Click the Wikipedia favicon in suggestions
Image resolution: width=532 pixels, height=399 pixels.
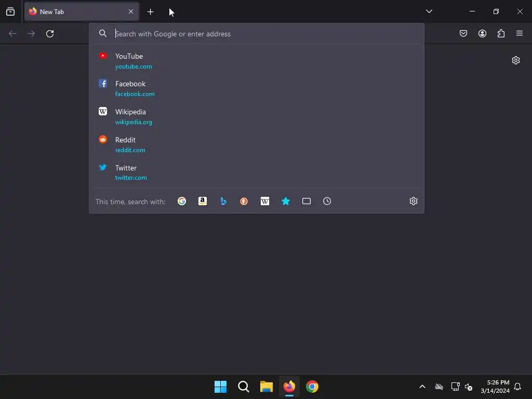point(103,111)
